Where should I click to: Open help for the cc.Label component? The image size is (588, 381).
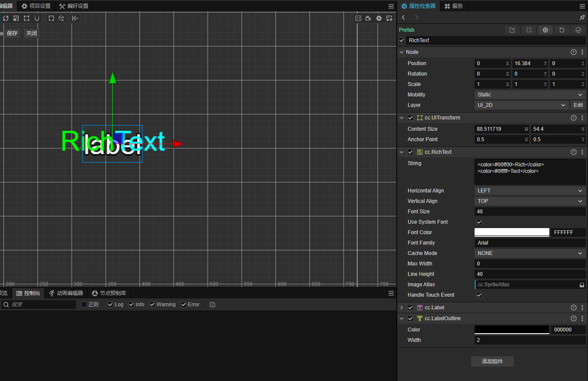[574, 308]
